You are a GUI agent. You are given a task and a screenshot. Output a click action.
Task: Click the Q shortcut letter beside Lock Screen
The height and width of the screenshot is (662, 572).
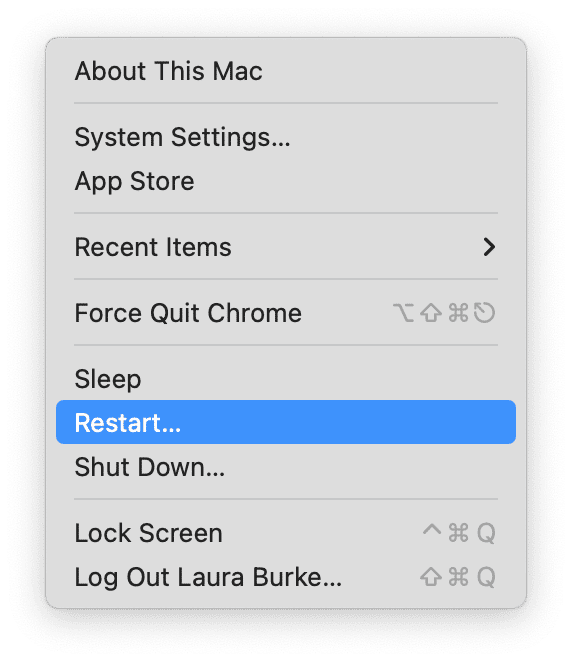486,533
